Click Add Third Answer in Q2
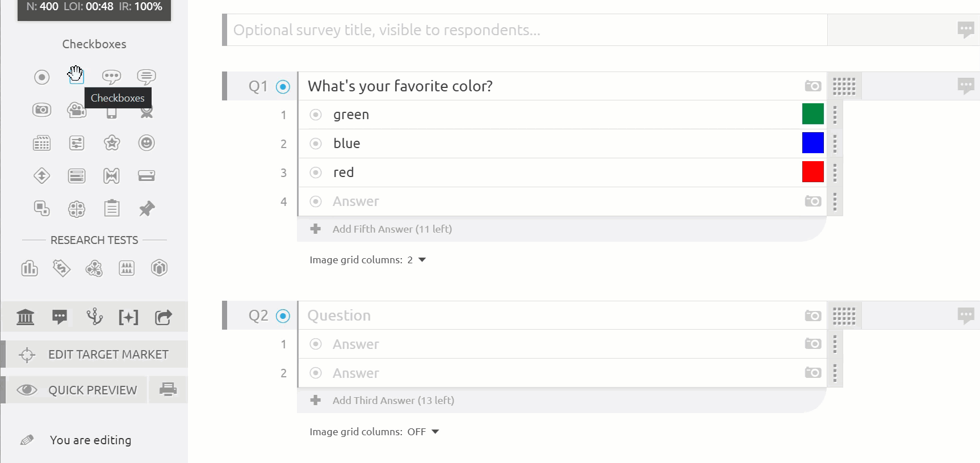The width and height of the screenshot is (980, 463). click(393, 401)
